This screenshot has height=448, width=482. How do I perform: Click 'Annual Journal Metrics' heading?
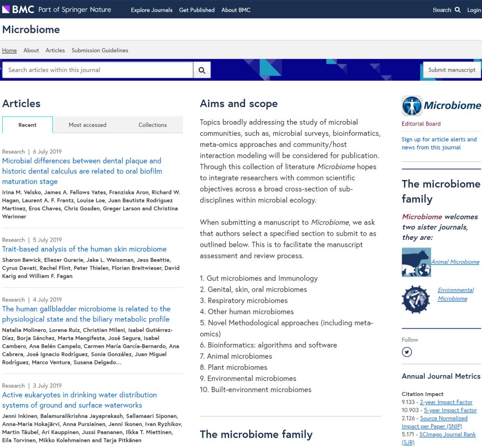pyautogui.click(x=441, y=376)
